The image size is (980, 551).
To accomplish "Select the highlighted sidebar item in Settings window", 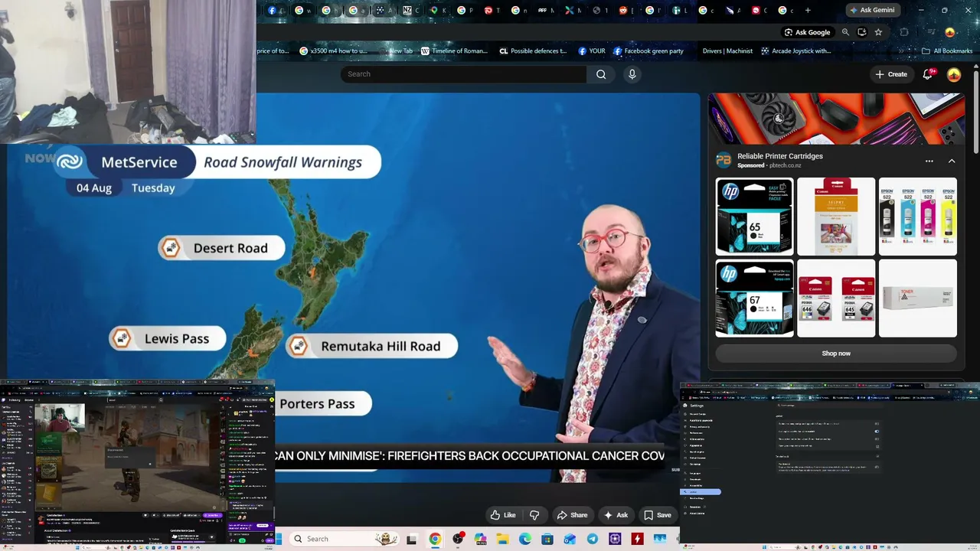I will [x=702, y=491].
